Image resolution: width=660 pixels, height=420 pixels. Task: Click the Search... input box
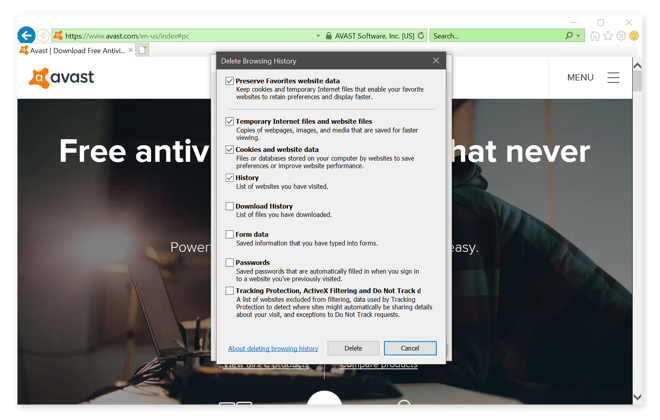[497, 36]
